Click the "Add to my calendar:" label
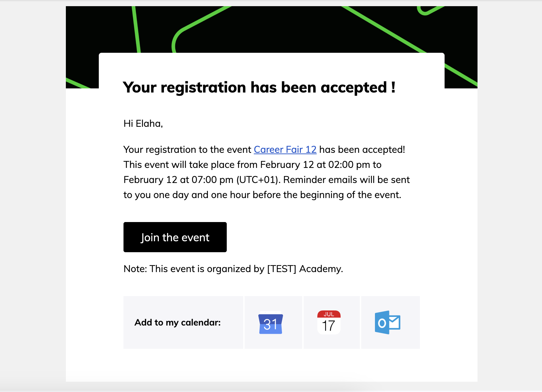 pos(178,322)
